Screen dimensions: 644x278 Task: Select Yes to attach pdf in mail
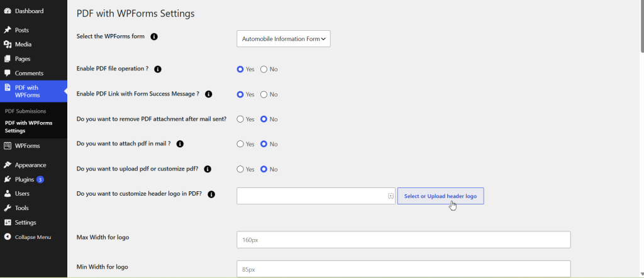(x=240, y=144)
